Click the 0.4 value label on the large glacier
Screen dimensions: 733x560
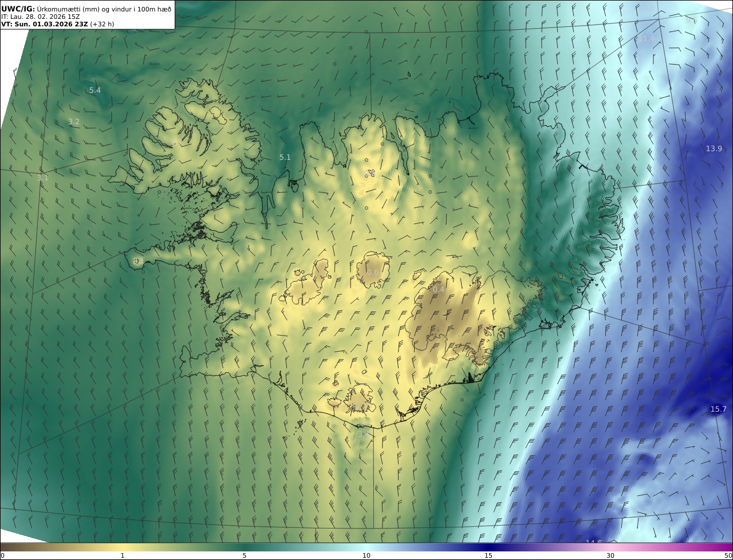tap(439, 290)
